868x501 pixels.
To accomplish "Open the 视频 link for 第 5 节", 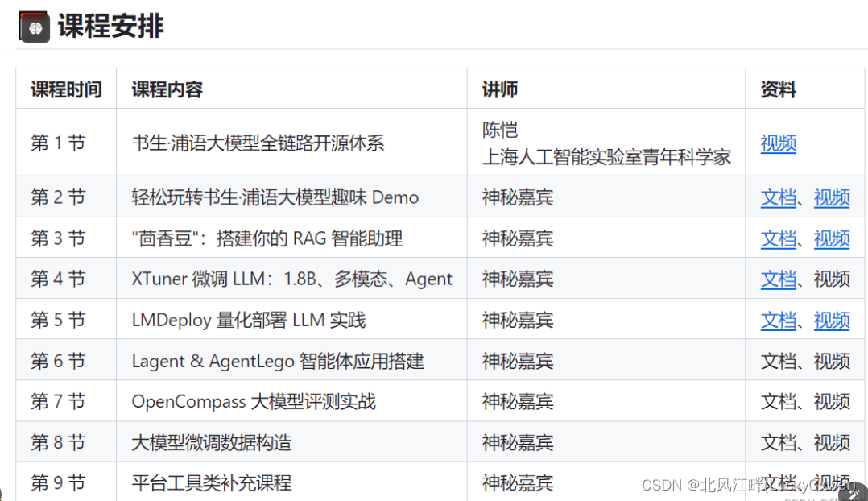I will [x=832, y=320].
